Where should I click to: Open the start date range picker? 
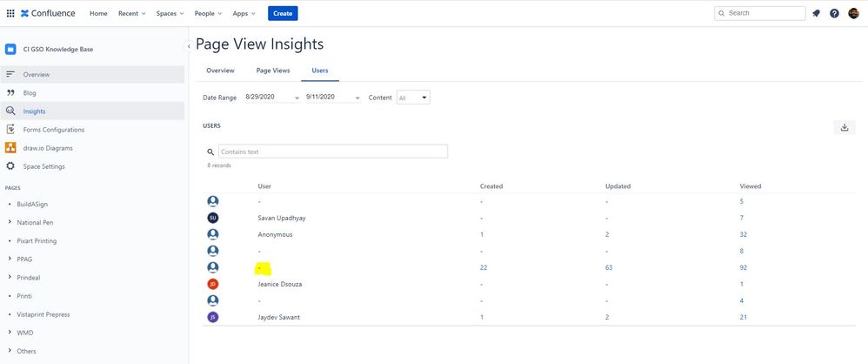coord(272,98)
